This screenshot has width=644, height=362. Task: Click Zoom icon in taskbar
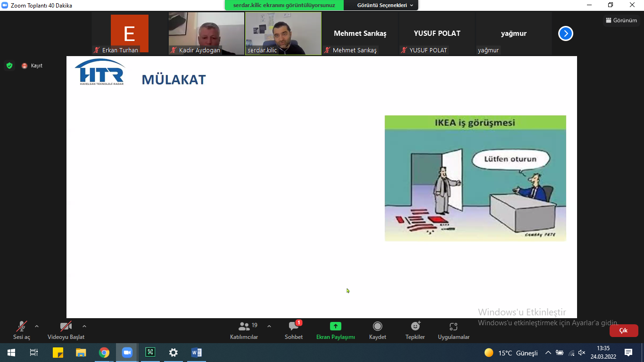tap(127, 353)
